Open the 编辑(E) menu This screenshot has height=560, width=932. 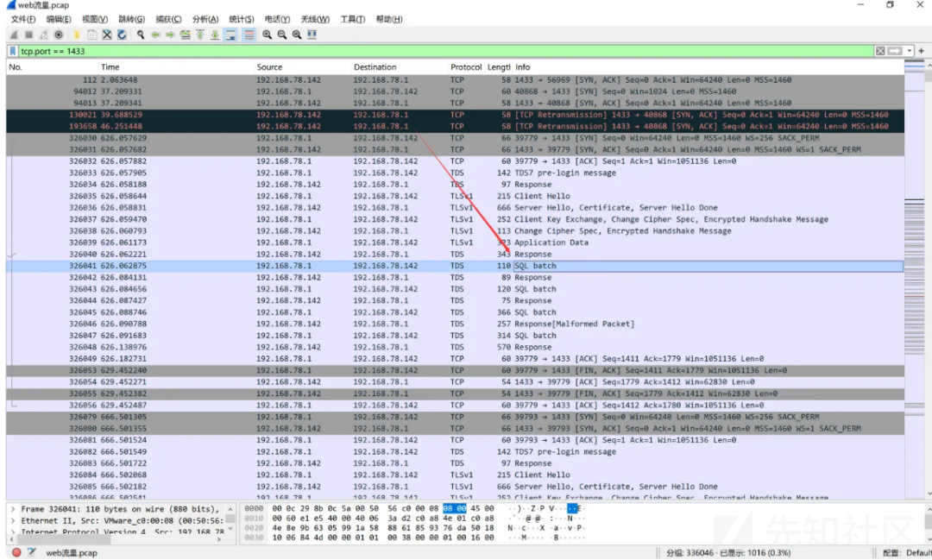pos(59,19)
